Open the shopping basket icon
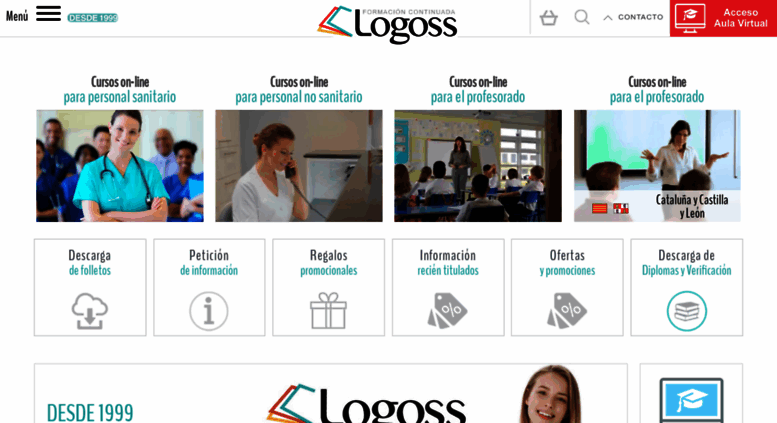 click(x=549, y=18)
